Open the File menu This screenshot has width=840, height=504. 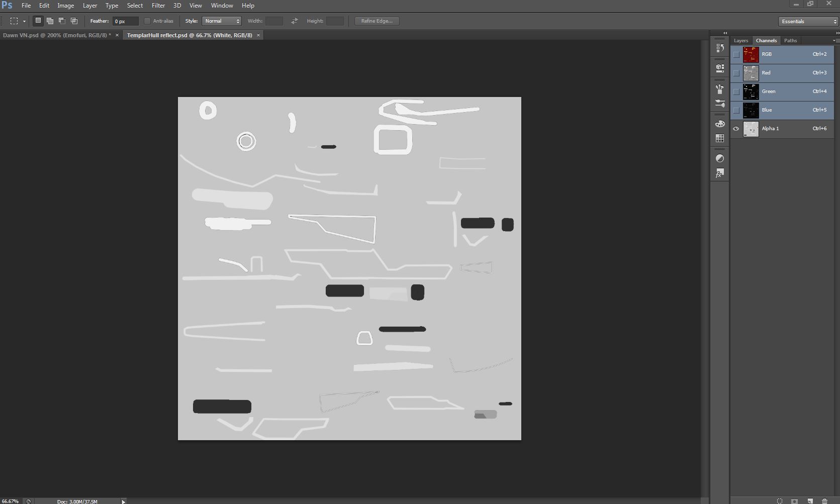click(x=26, y=6)
